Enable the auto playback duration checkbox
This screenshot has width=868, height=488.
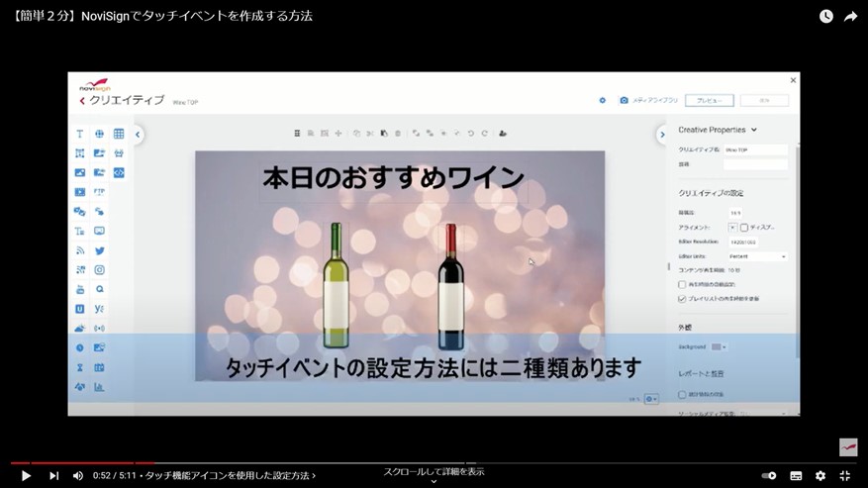click(682, 285)
